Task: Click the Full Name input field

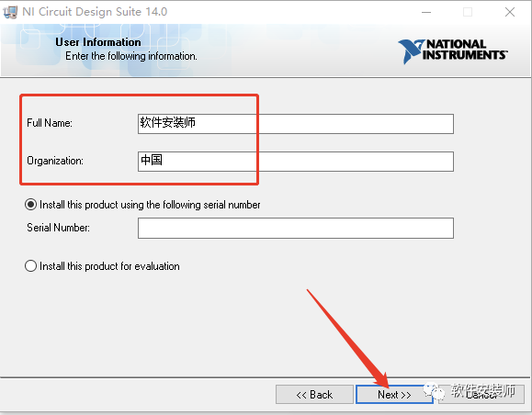Action: click(296, 124)
